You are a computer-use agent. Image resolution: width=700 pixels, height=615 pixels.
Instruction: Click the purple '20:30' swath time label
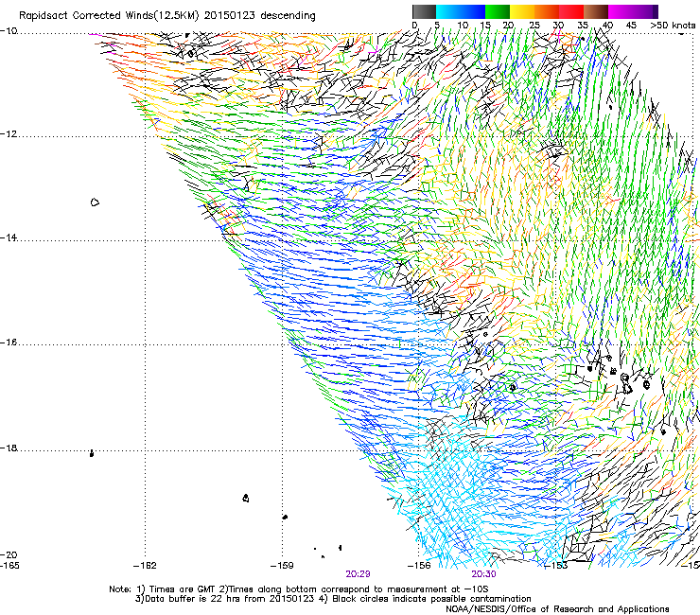[x=484, y=574]
